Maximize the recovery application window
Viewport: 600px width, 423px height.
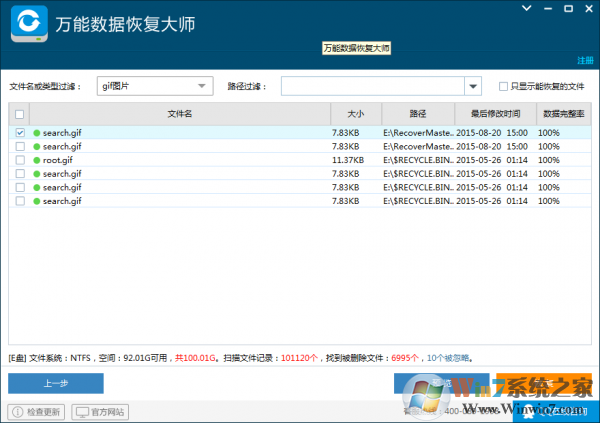(x=566, y=8)
